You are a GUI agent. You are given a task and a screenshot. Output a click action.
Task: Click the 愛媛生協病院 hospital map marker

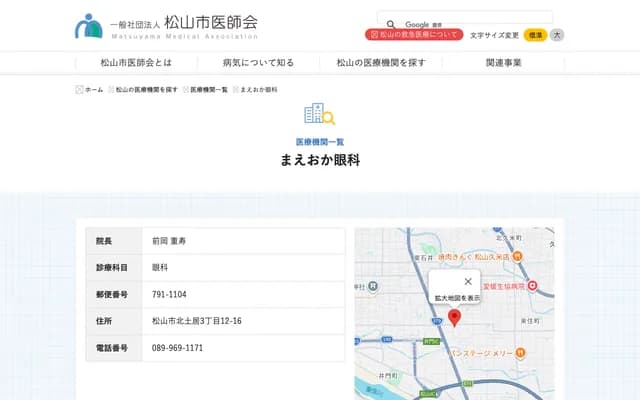[x=533, y=285]
